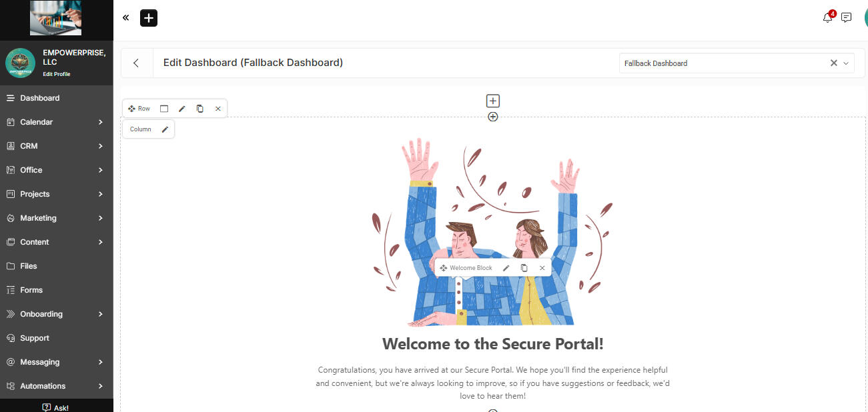
Task: Expand the Marketing menu in the sidebar
Action: click(x=38, y=217)
